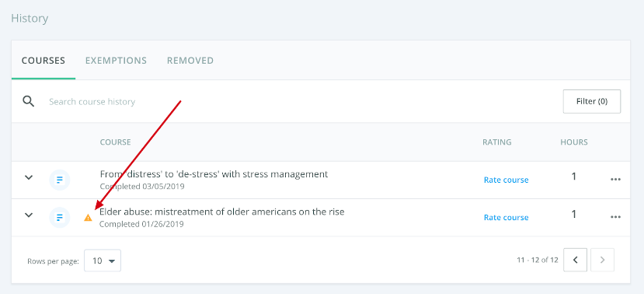Open the three-dot menu for stress management course
The width and height of the screenshot is (644, 294).
(x=615, y=180)
